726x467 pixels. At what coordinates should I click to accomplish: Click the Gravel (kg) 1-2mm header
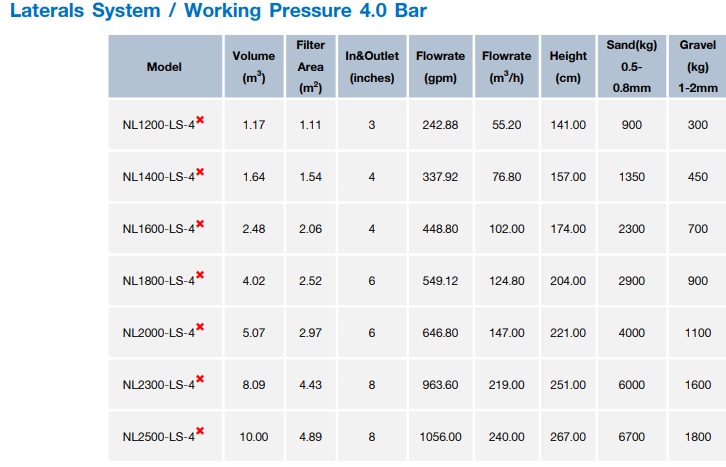point(697,67)
